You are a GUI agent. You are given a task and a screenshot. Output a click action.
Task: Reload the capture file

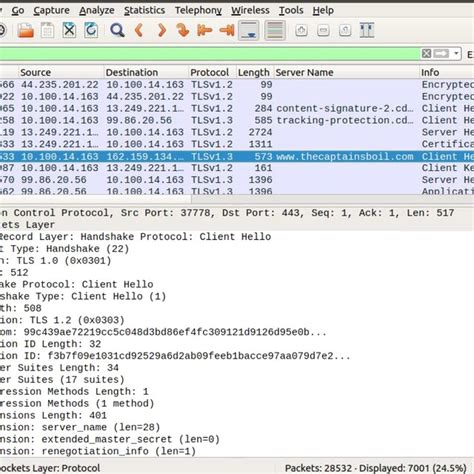click(91, 30)
